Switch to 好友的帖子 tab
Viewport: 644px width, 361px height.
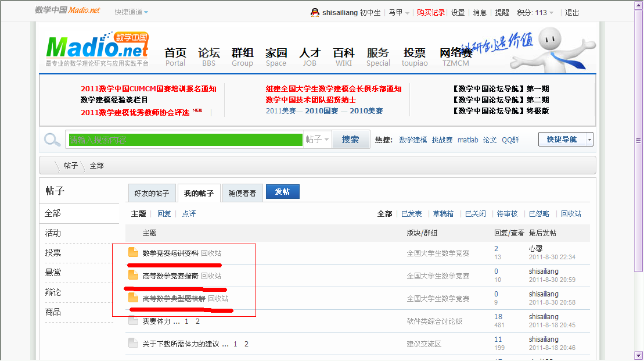(152, 193)
